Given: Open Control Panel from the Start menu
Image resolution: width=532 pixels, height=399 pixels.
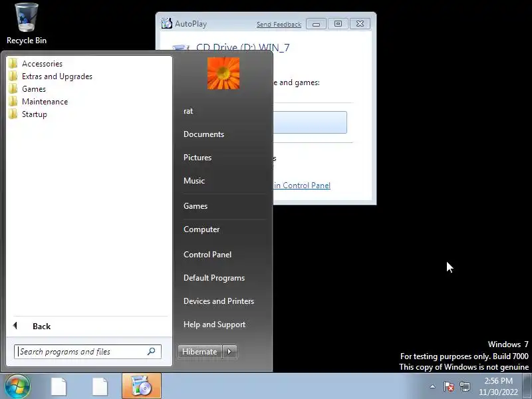Looking at the screenshot, I should click(x=207, y=255).
